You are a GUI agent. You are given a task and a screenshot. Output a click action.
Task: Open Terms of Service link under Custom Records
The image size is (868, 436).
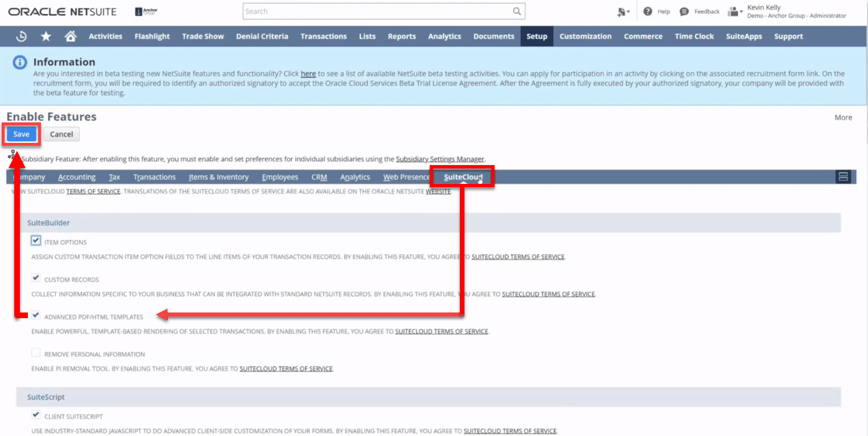[x=548, y=294]
